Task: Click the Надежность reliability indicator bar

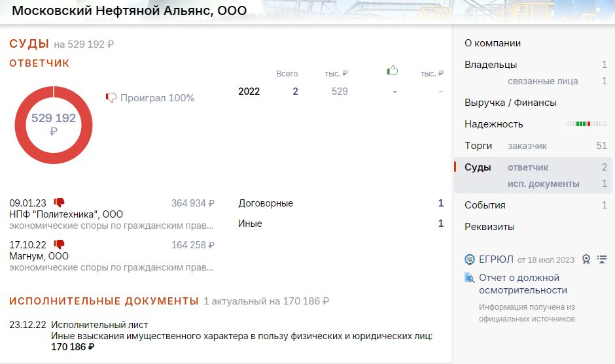Action: tap(587, 124)
